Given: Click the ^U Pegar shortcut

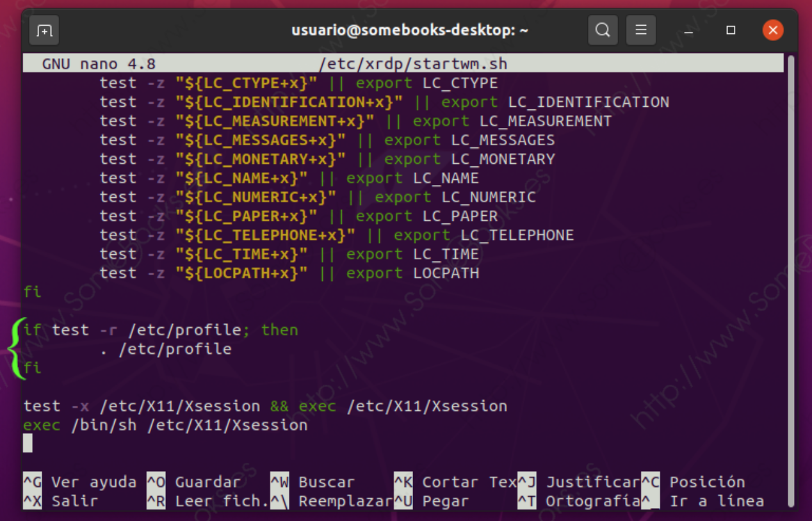Looking at the screenshot, I should pos(432,501).
